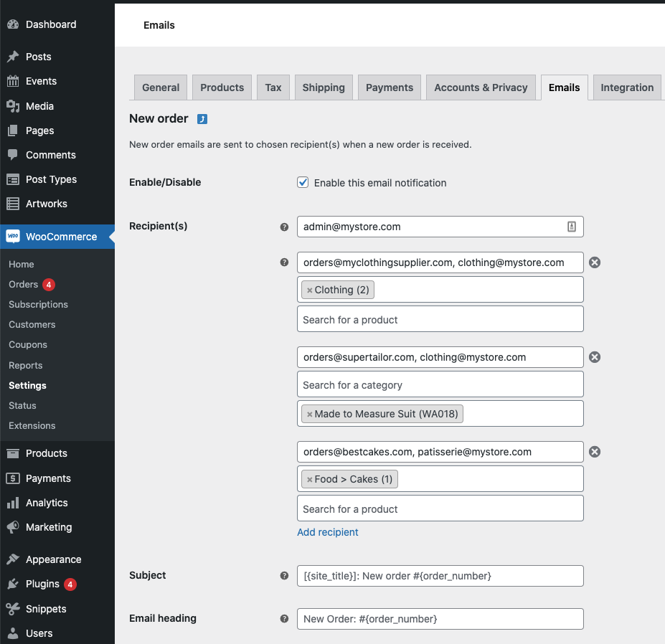
Task: Click the info icon next to New order
Action: (x=202, y=118)
